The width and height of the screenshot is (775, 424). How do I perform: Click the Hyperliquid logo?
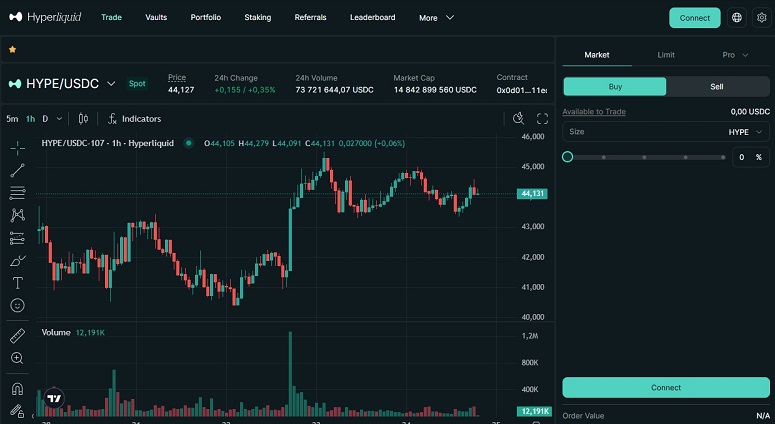45,17
